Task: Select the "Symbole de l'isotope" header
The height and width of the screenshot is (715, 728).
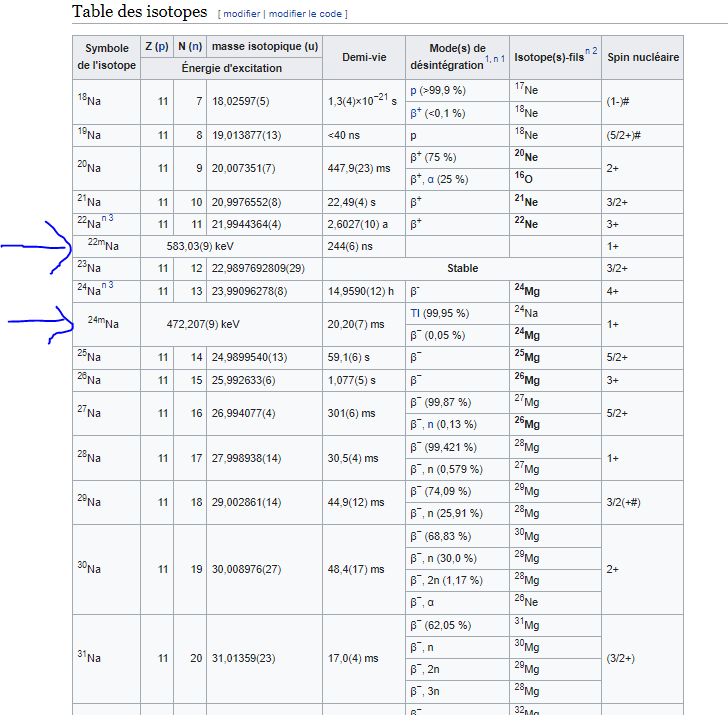Action: (106, 58)
